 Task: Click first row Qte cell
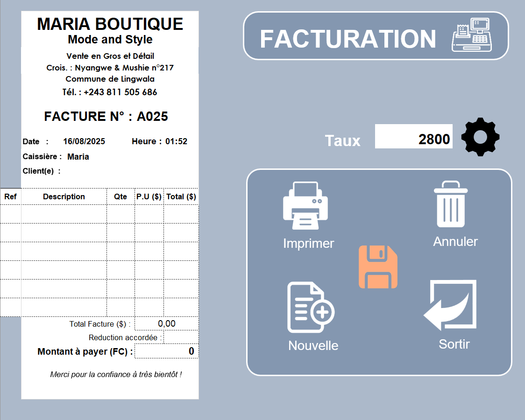(x=121, y=214)
